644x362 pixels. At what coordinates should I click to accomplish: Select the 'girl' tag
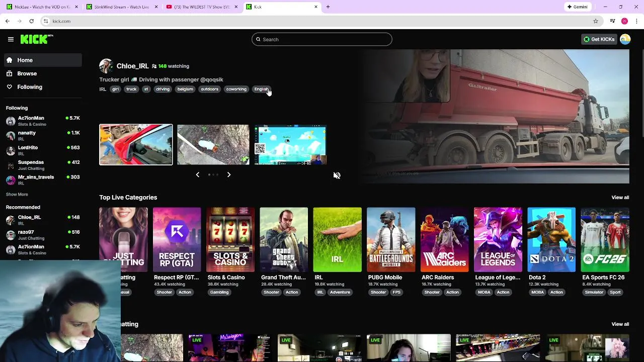point(115,89)
